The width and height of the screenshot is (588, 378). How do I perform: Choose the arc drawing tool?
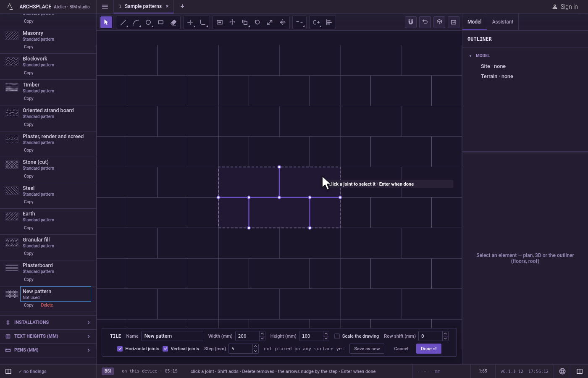[136, 22]
